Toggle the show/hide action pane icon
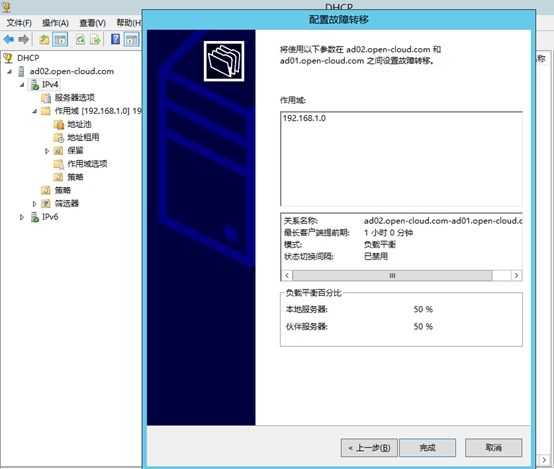Viewport: 554px width, 469px height. coord(131,39)
